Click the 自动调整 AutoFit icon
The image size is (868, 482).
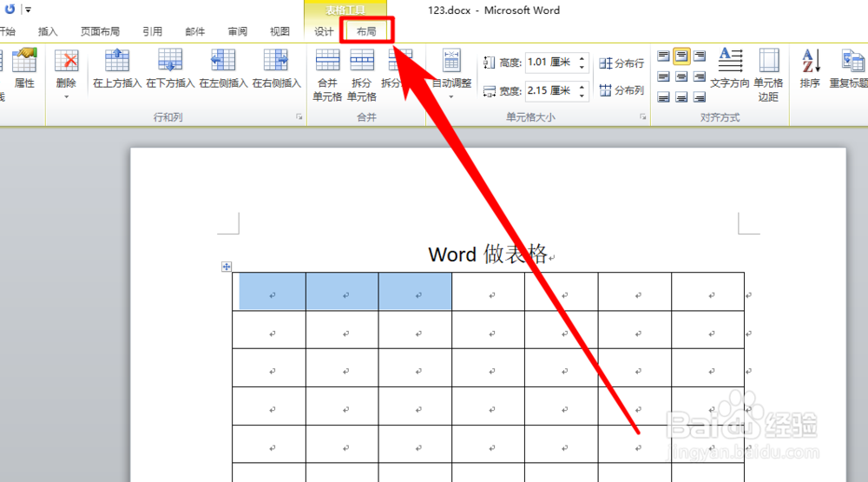(451, 61)
